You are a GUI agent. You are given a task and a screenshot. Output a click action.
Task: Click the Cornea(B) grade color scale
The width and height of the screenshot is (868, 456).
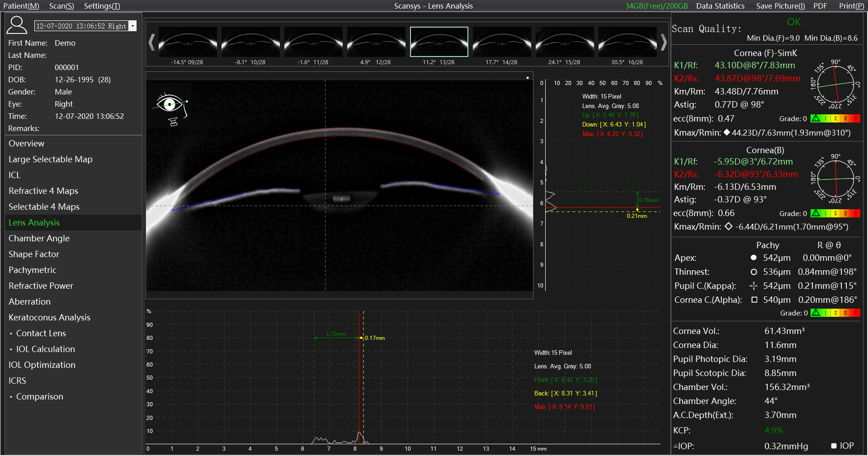point(835,213)
